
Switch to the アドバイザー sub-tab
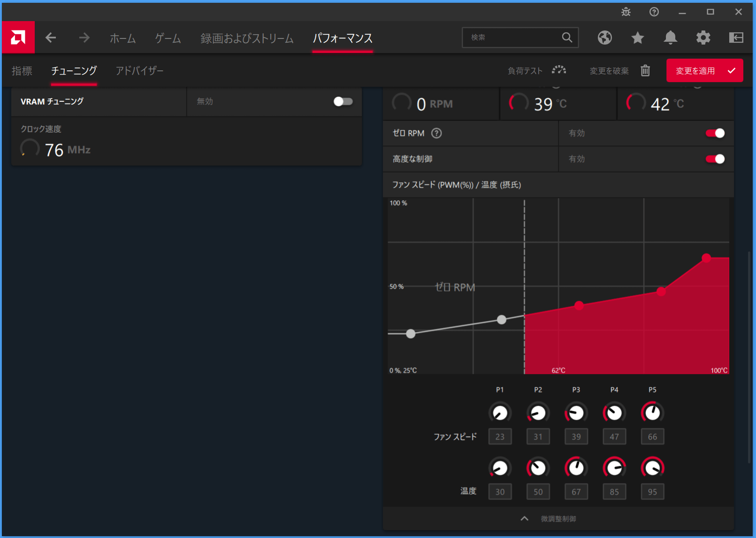[x=139, y=71]
